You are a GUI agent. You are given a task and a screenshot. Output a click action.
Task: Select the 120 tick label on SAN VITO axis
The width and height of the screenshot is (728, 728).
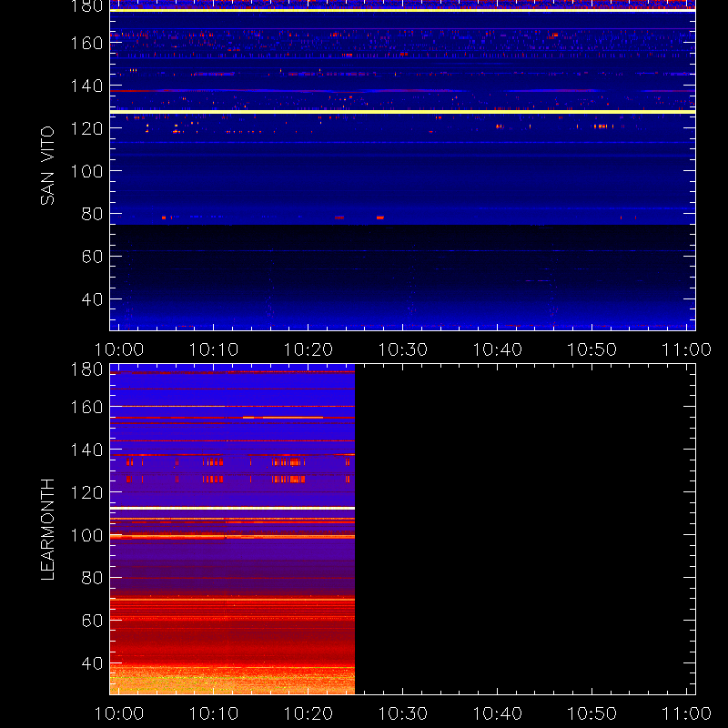[x=86, y=128]
